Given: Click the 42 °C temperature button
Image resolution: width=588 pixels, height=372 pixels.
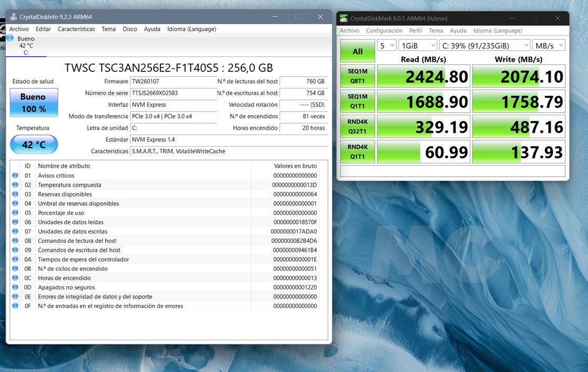Looking at the screenshot, I should [x=34, y=144].
